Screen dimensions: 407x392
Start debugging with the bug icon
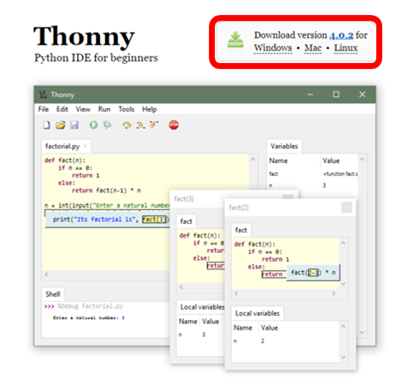point(107,125)
